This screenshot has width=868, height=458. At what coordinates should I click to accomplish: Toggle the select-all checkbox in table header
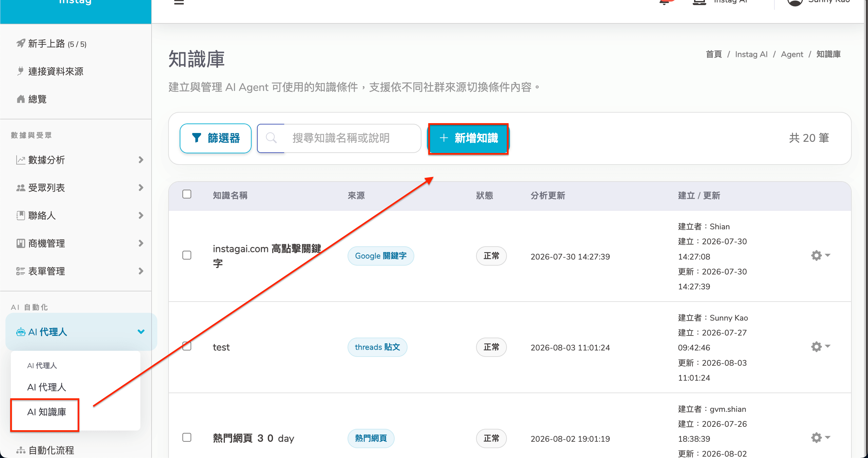pos(187,194)
